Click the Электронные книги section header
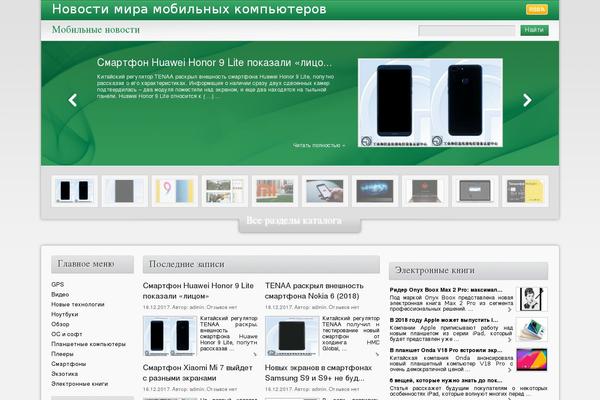 [x=468, y=271]
